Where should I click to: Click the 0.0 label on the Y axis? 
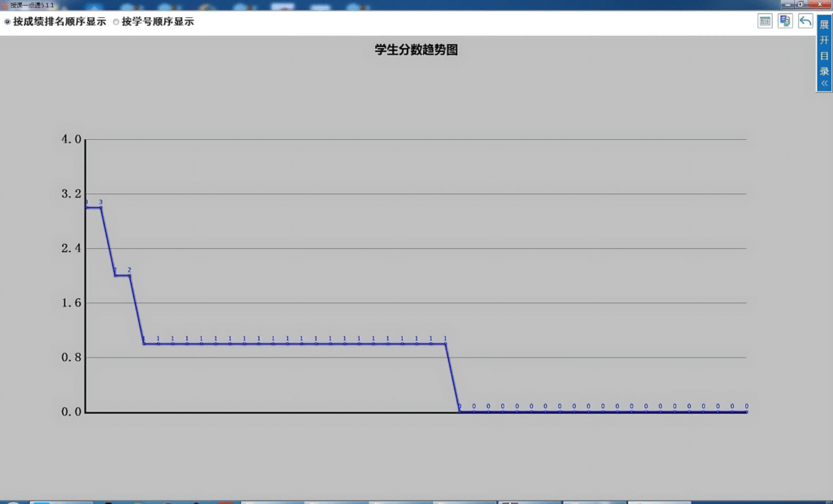click(72, 412)
